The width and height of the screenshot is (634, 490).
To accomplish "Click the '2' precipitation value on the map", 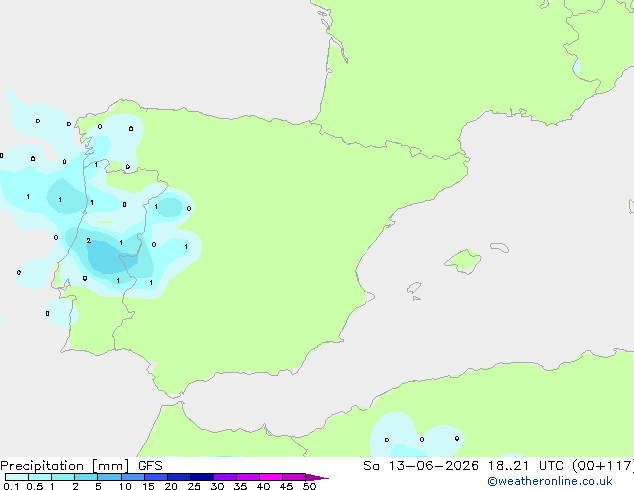I will (x=89, y=241).
